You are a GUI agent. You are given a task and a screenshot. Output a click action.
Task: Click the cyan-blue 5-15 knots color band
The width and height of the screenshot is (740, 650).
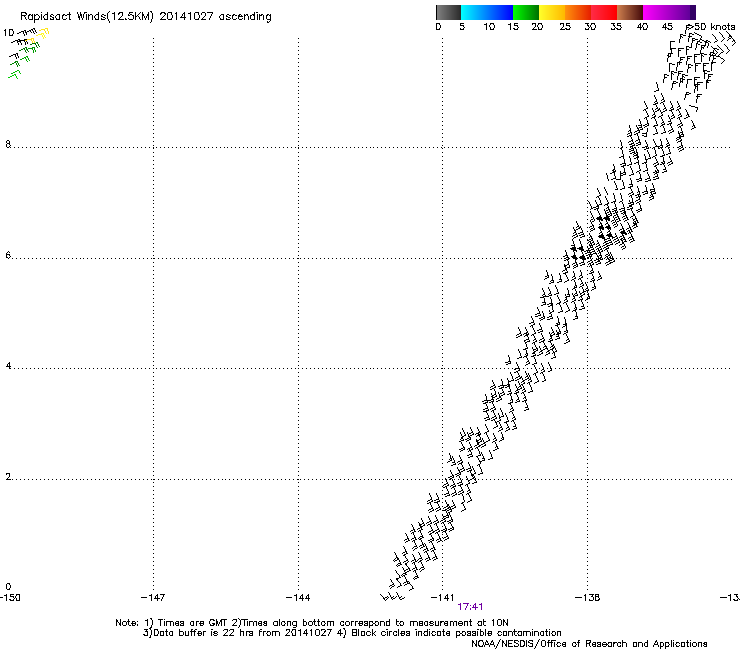[x=487, y=12]
